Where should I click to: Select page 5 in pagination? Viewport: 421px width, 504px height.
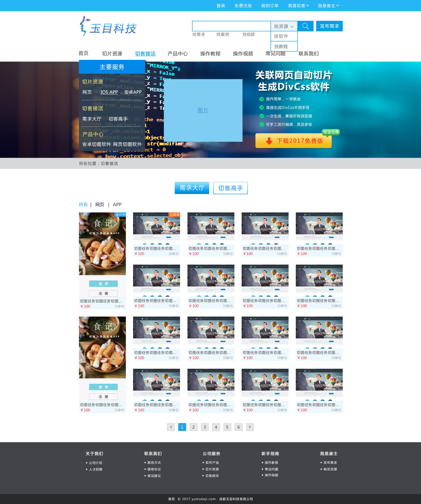point(227,427)
